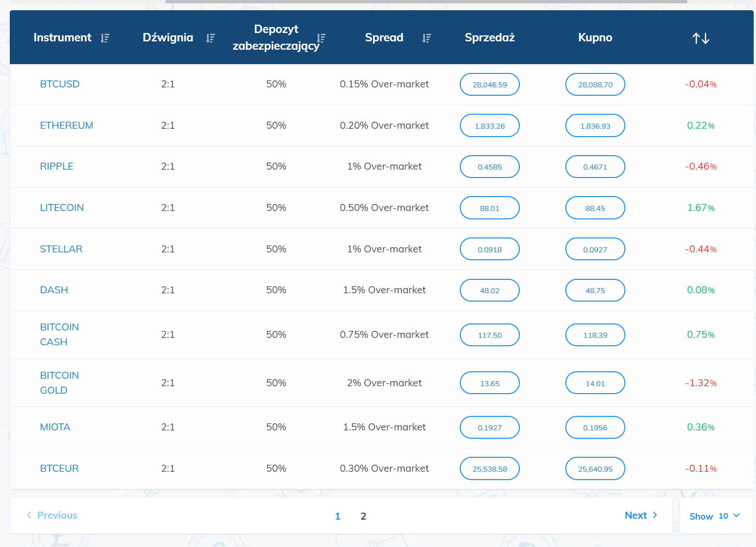Click Bitcoin Cash buy price 118.39
The image size is (756, 547).
pyautogui.click(x=595, y=335)
